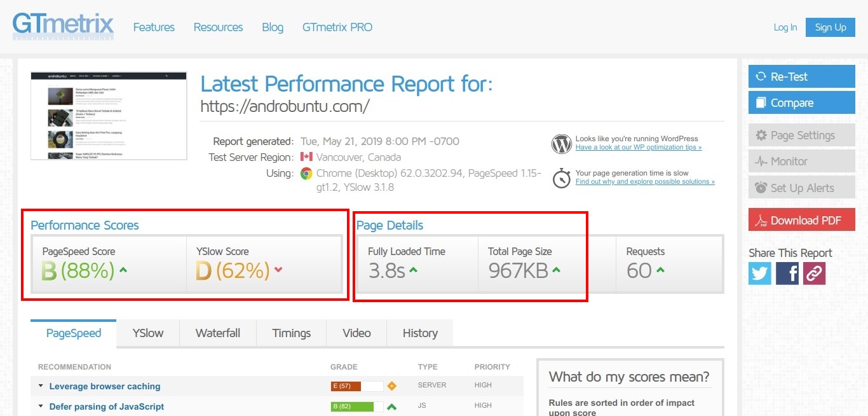Open the WP optimization tips link
The width and height of the screenshot is (868, 416).
pos(638,148)
